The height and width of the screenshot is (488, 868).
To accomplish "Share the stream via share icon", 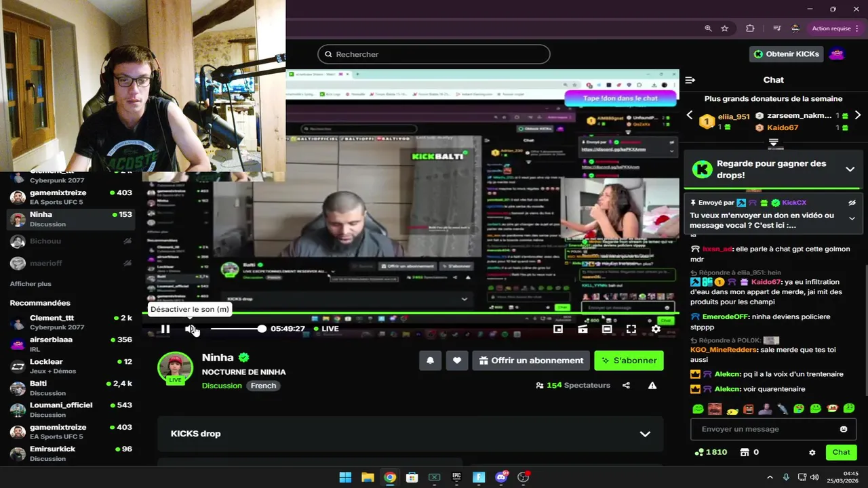I will 626,385.
